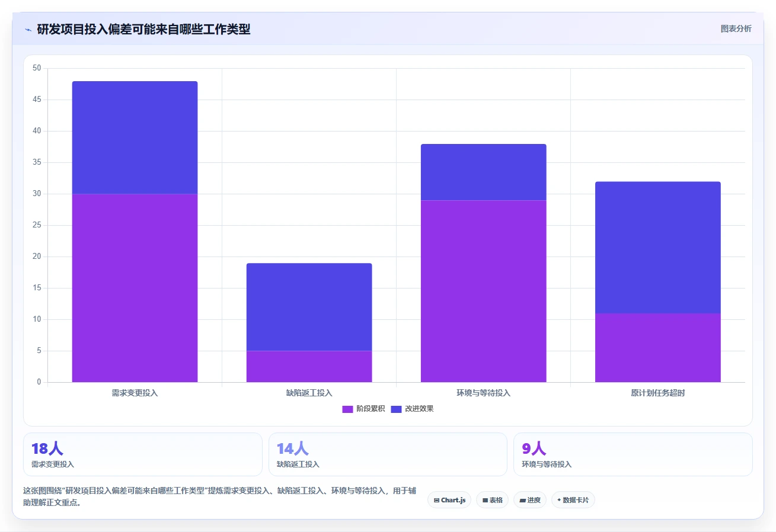Select the 进度 tag chip

pos(530,500)
